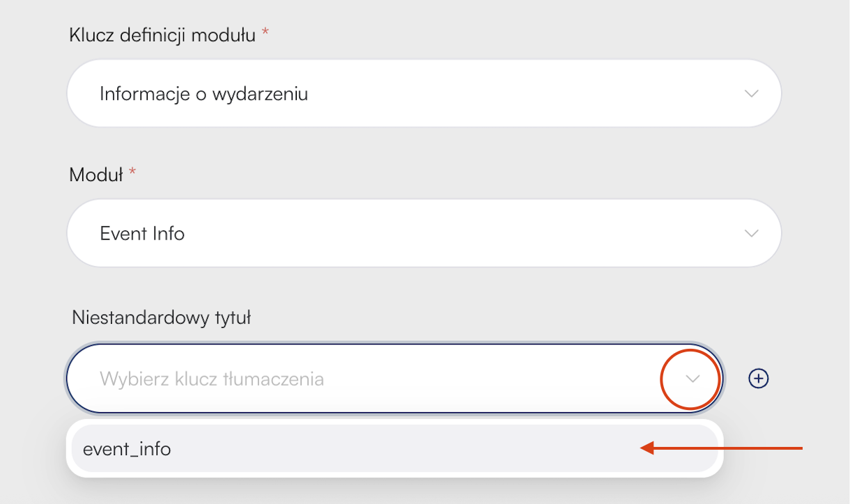Click the 'Moduł' field label
Screen dimensions: 850x504
pos(96,174)
